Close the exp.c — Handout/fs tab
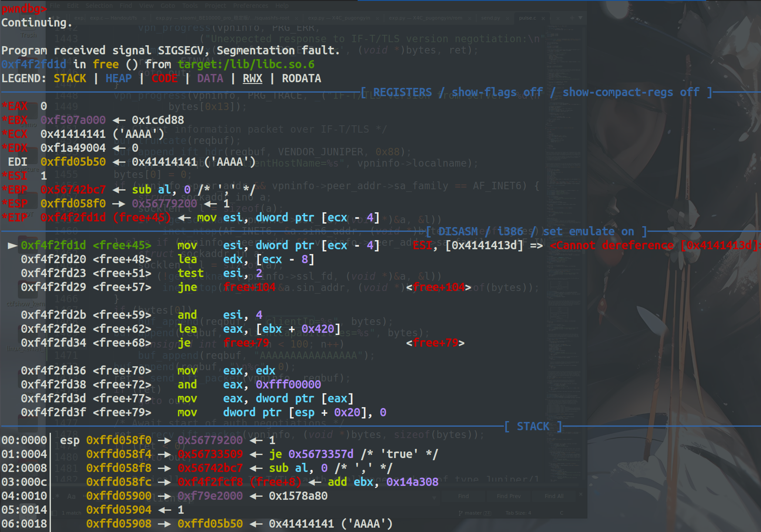The height and width of the screenshot is (532, 761). click(x=144, y=18)
